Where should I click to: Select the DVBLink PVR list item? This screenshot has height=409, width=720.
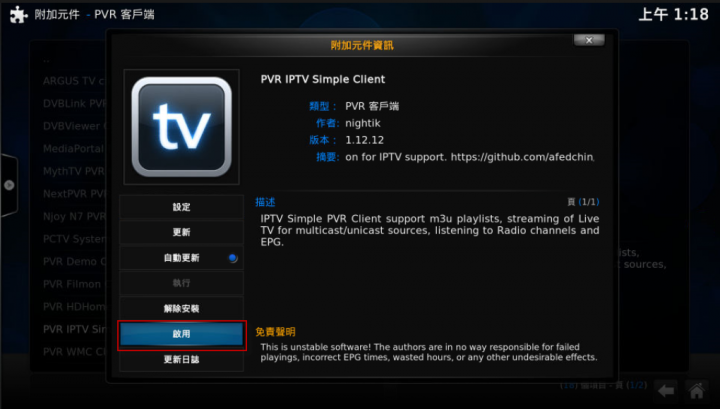pos(75,104)
